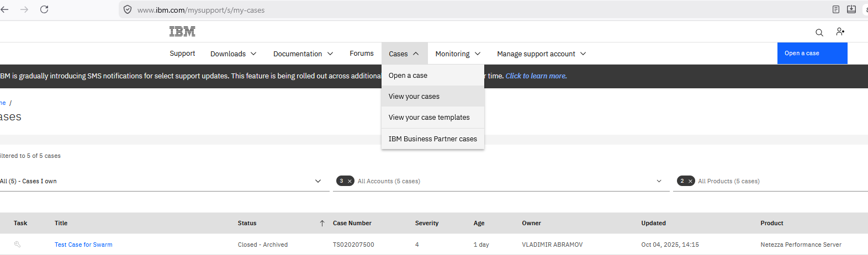The width and height of the screenshot is (868, 255).
Task: Click case number TS020207500
Action: point(353,245)
